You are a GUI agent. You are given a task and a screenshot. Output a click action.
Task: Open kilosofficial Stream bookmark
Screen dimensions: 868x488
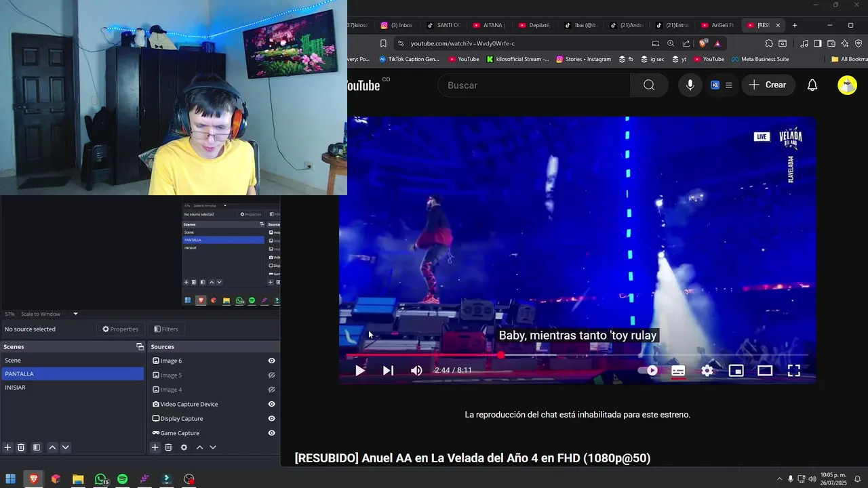point(518,59)
